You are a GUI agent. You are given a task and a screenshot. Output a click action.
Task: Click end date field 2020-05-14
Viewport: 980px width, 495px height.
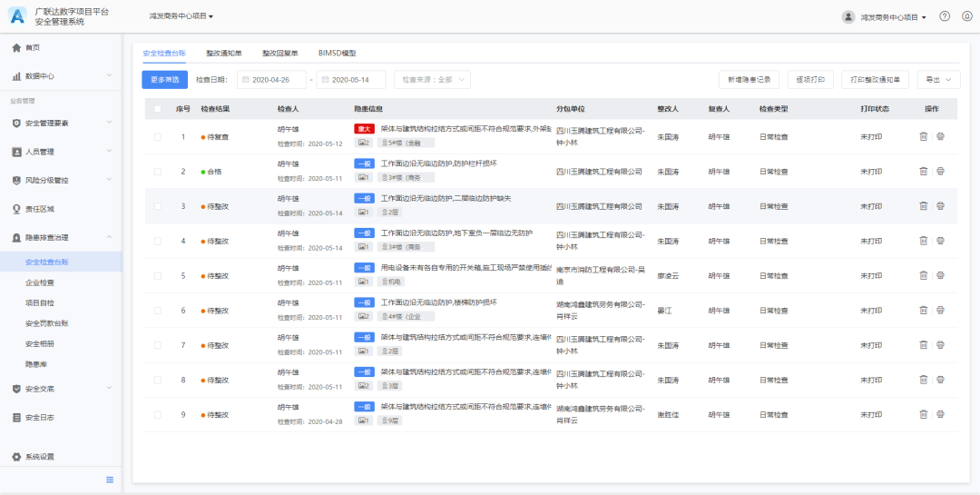tap(351, 80)
